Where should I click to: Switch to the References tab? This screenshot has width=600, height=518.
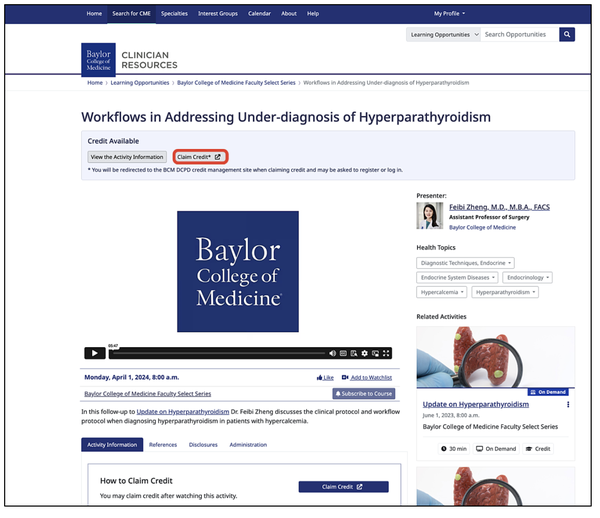[x=163, y=445]
